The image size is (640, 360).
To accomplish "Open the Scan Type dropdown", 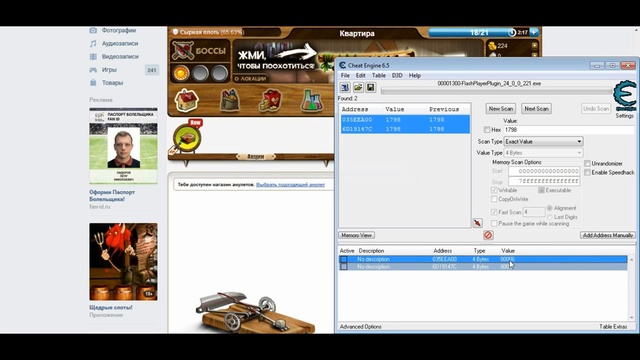I will 543,141.
